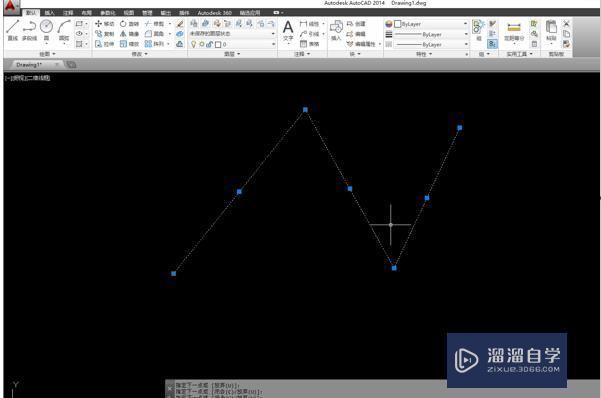Open object color ByLayer dropdown

click(x=431, y=24)
